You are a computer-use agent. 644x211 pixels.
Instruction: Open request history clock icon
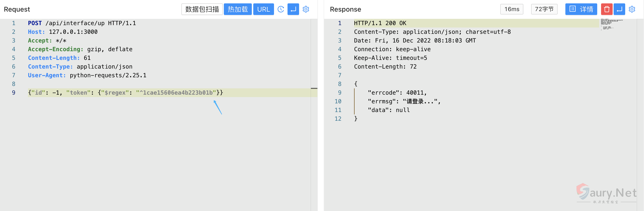point(281,9)
